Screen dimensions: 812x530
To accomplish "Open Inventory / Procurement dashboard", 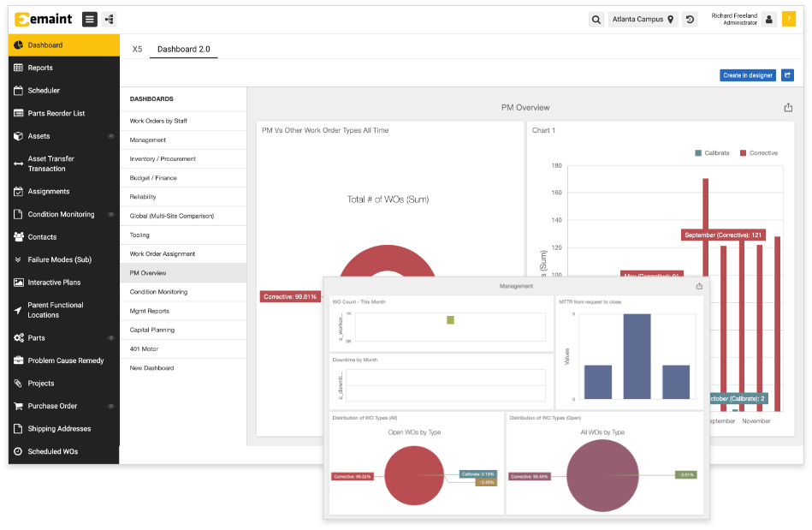I will pos(183,159).
